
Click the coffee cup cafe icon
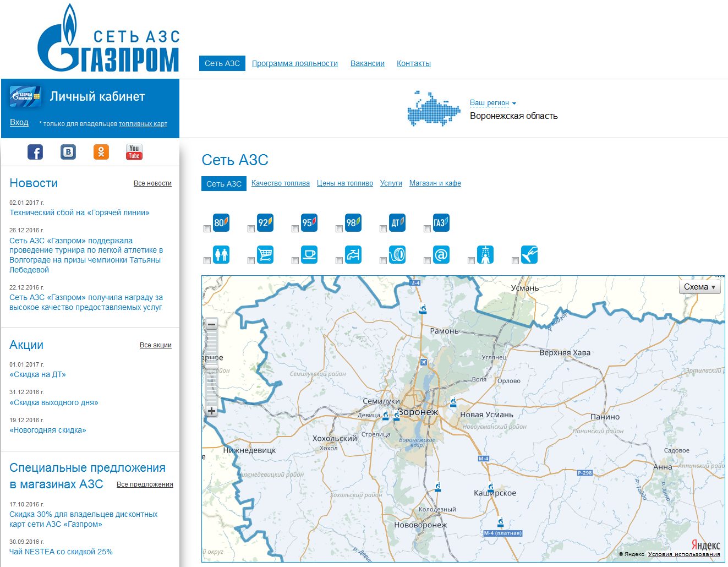click(309, 254)
